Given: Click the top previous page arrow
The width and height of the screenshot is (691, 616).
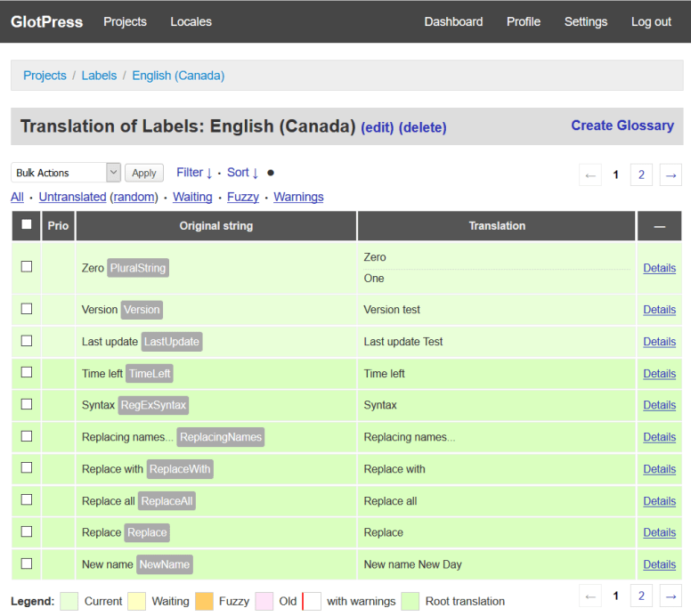Looking at the screenshot, I should click(589, 174).
